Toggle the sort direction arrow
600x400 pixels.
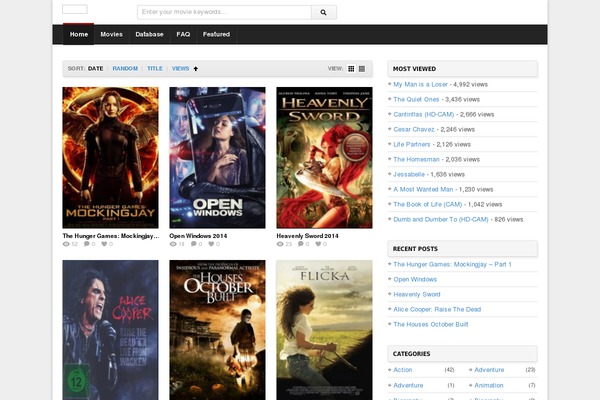click(196, 69)
